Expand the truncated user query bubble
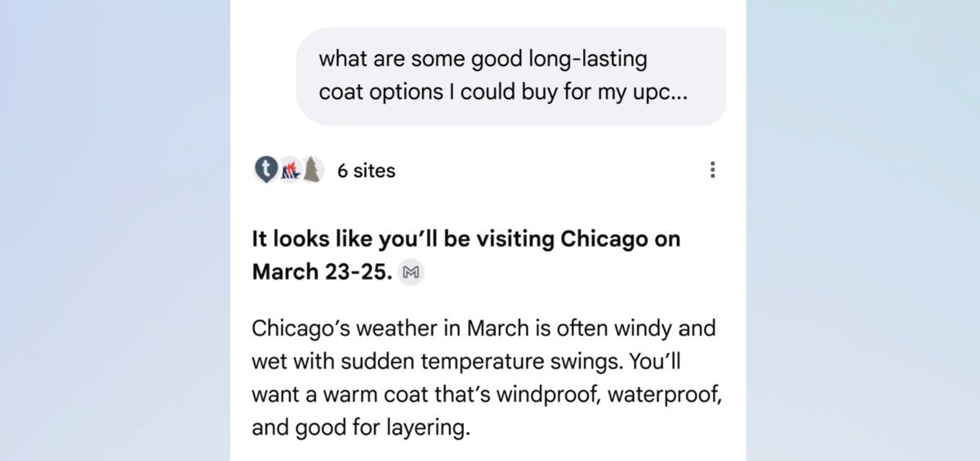The width and height of the screenshot is (980, 461). (x=511, y=77)
